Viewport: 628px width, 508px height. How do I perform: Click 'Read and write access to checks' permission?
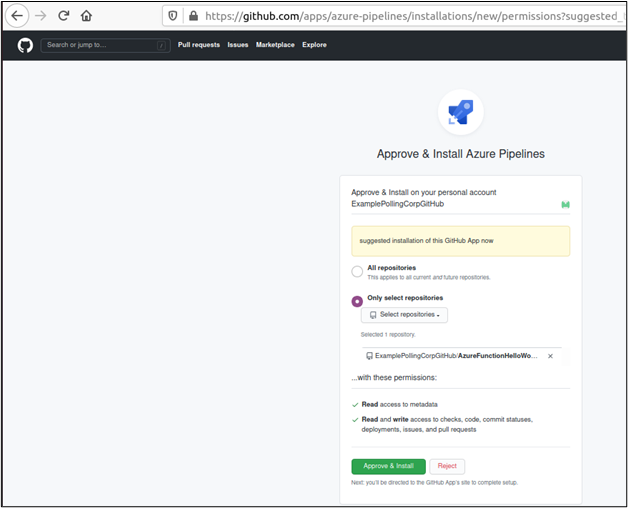(x=447, y=425)
